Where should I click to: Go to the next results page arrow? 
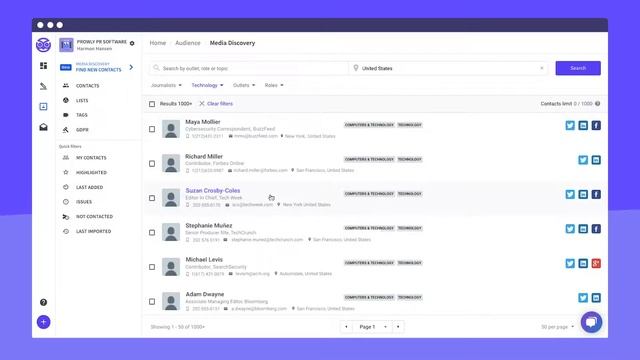point(398,327)
